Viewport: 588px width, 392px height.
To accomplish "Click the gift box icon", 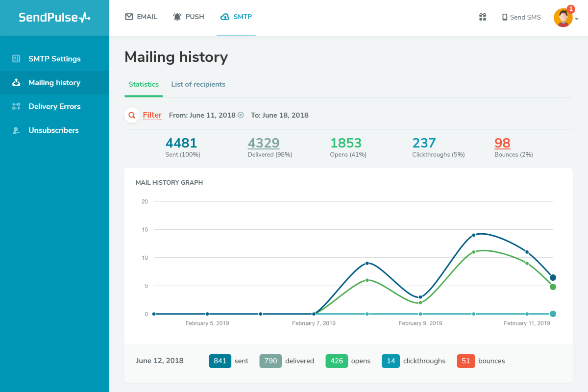I will point(483,17).
